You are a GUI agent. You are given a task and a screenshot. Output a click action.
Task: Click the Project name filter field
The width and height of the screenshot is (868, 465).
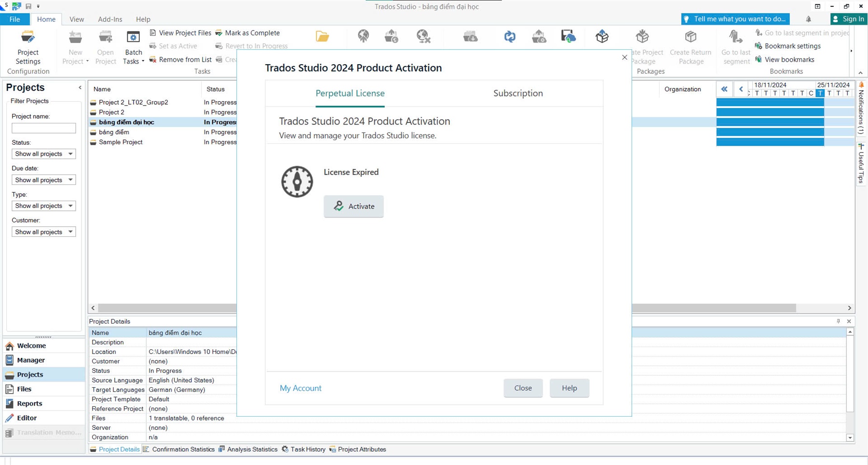pos(43,128)
